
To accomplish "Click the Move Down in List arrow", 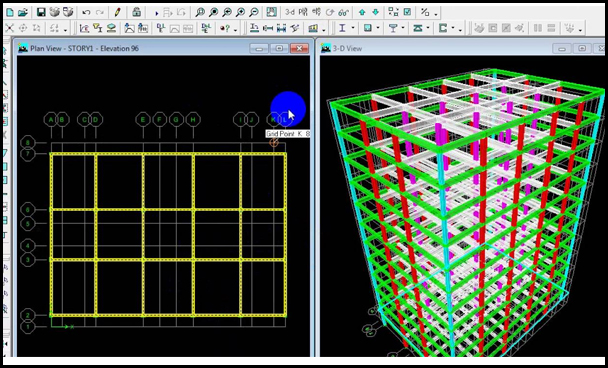I will point(375,12).
